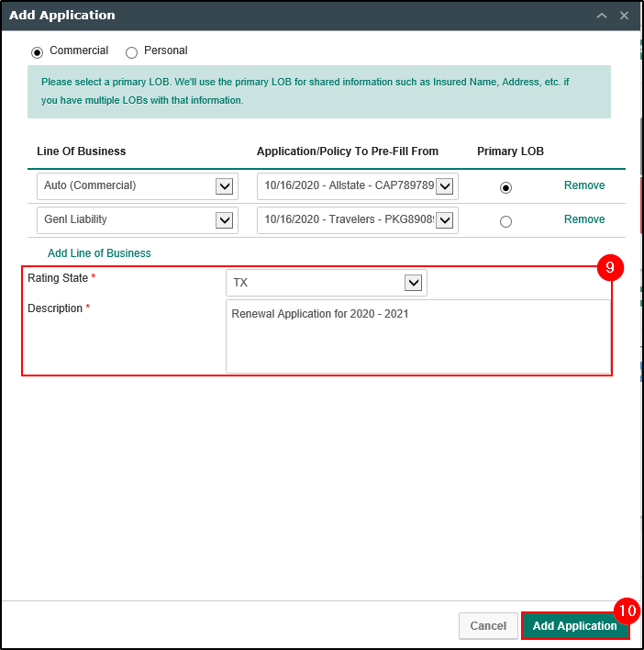Click the Rating State label
644x650 pixels.
pos(58,278)
